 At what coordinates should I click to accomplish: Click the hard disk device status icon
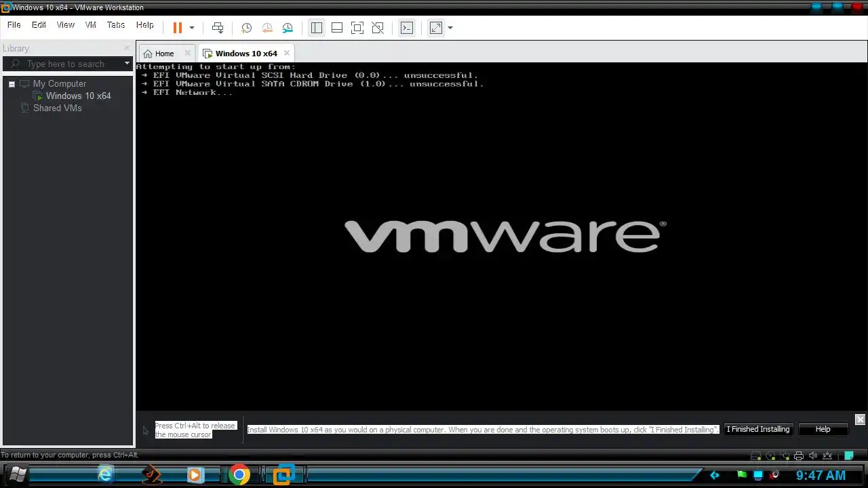pyautogui.click(x=756, y=456)
